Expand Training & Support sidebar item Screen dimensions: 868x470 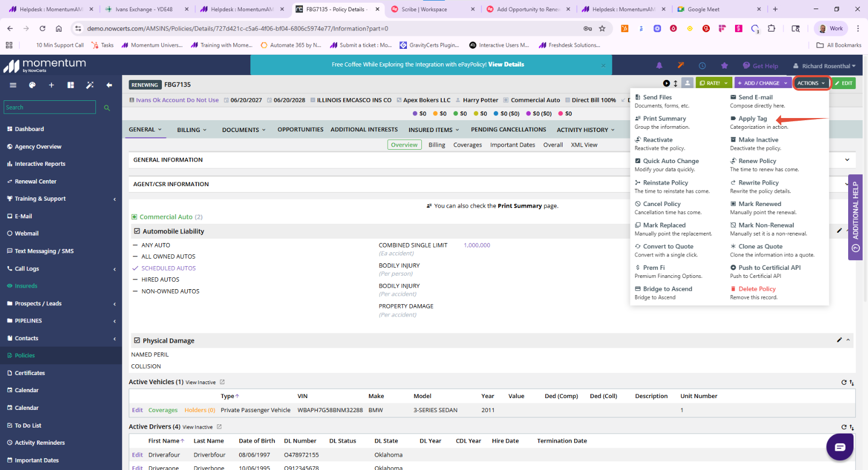click(x=61, y=199)
